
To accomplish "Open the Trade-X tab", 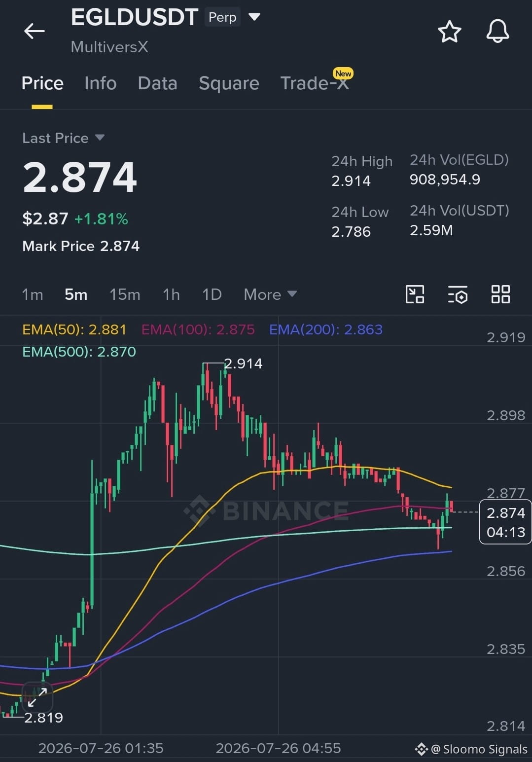I will [315, 83].
